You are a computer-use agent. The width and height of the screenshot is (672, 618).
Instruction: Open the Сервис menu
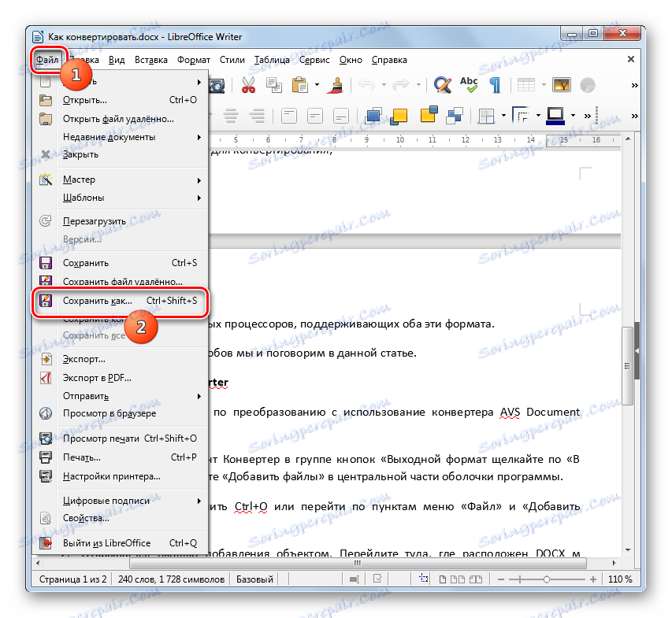coord(314,60)
